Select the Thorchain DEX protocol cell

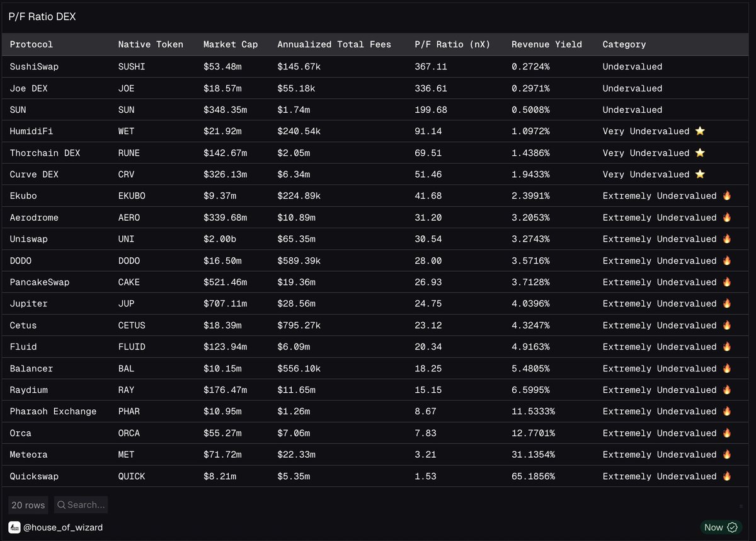pyautogui.click(x=45, y=153)
